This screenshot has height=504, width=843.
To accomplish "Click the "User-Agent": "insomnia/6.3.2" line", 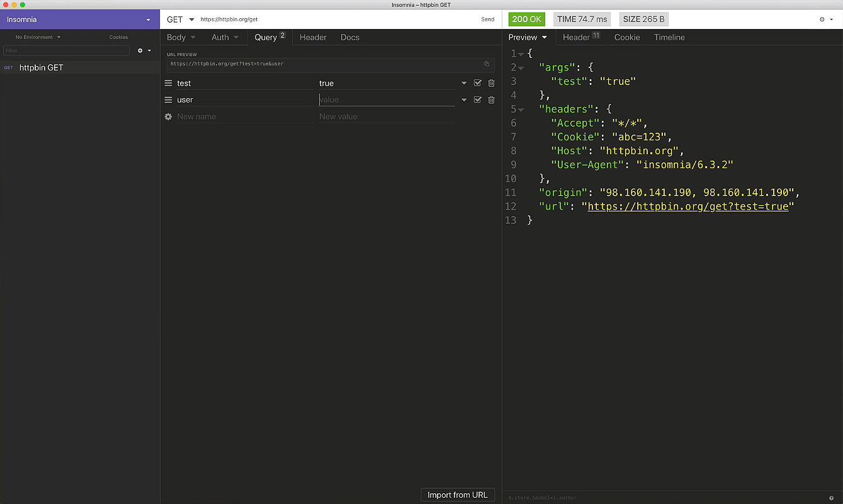I will 642,165.
